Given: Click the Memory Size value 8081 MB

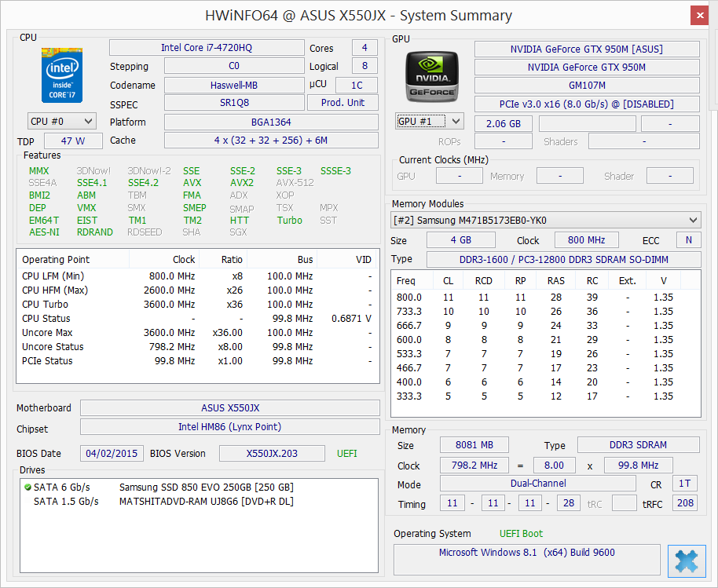Looking at the screenshot, I should (474, 445).
